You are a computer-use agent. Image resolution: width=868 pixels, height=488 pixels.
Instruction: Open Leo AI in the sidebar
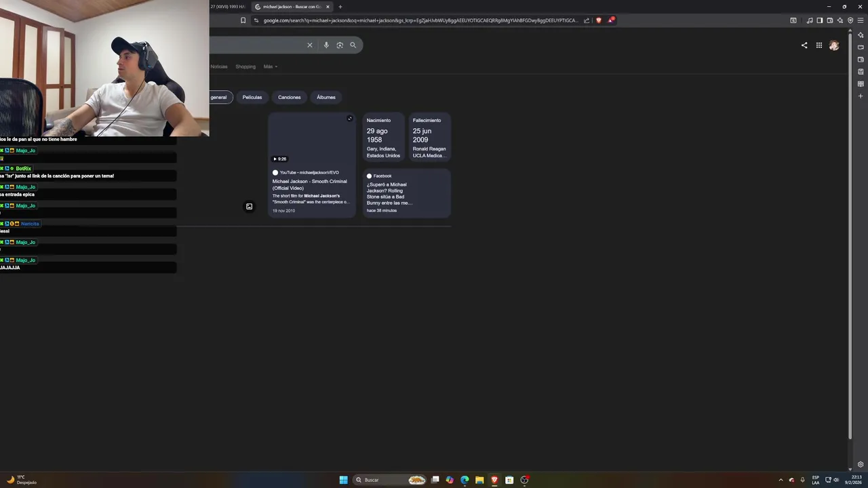[x=861, y=35]
